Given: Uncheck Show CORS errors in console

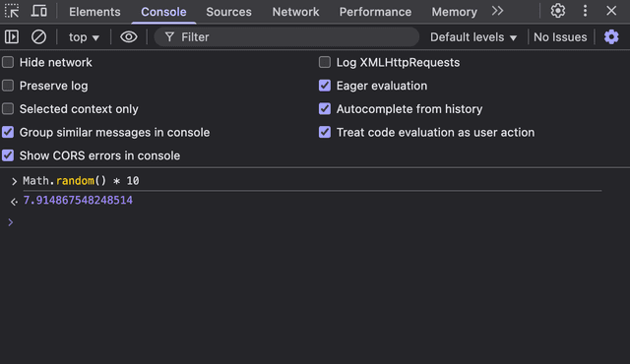Looking at the screenshot, I should click(8, 155).
